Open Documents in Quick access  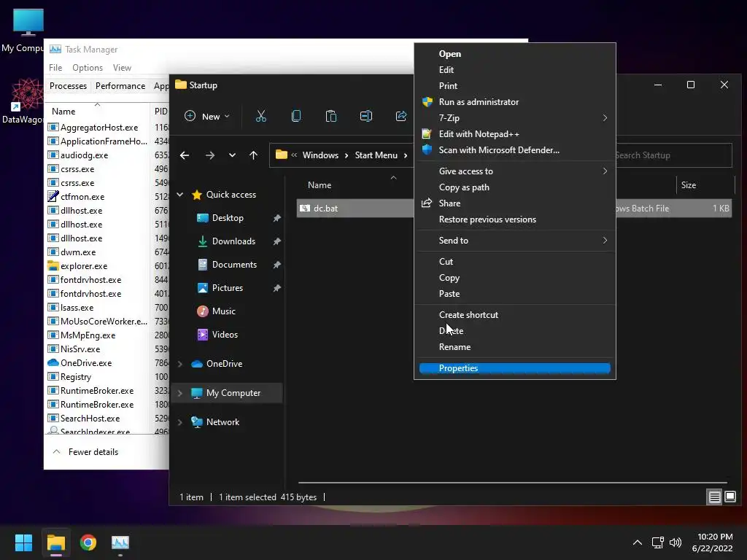pyautogui.click(x=234, y=265)
